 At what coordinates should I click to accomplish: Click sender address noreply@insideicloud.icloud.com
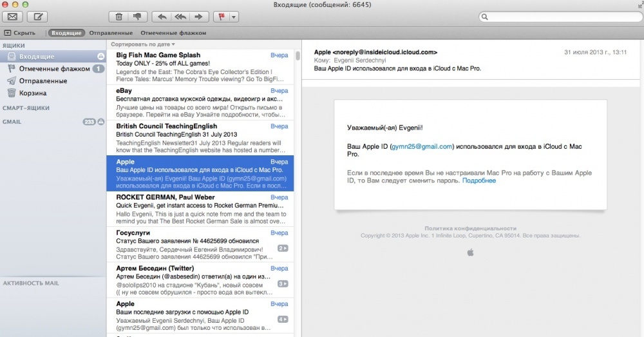(x=385, y=52)
